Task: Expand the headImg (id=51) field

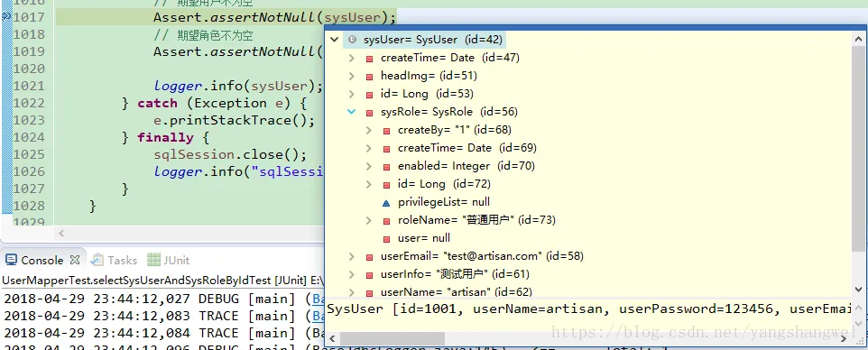Action: [352, 75]
